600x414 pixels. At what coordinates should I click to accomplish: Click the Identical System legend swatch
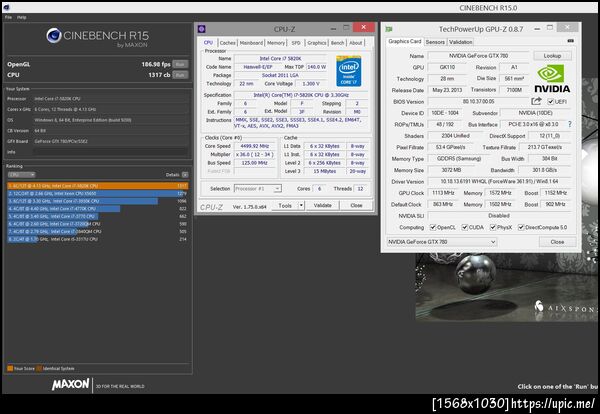(x=39, y=368)
